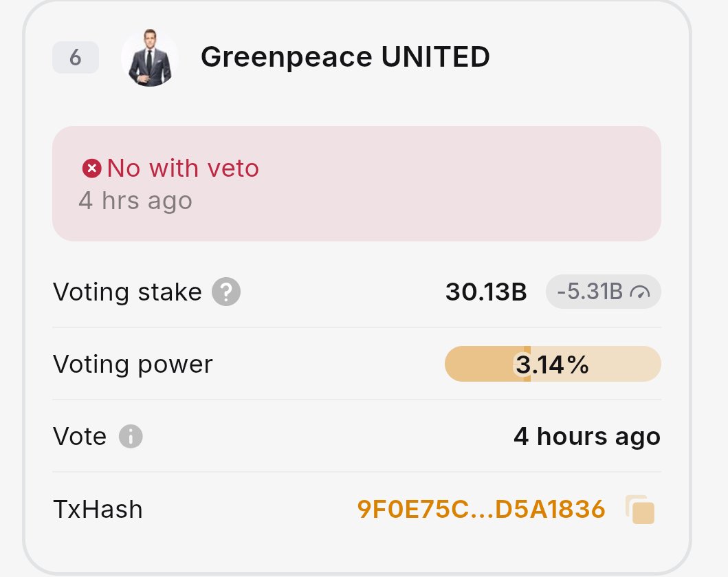Click the 3.14% voting power value
This screenshot has height=577, width=728.
click(x=553, y=364)
